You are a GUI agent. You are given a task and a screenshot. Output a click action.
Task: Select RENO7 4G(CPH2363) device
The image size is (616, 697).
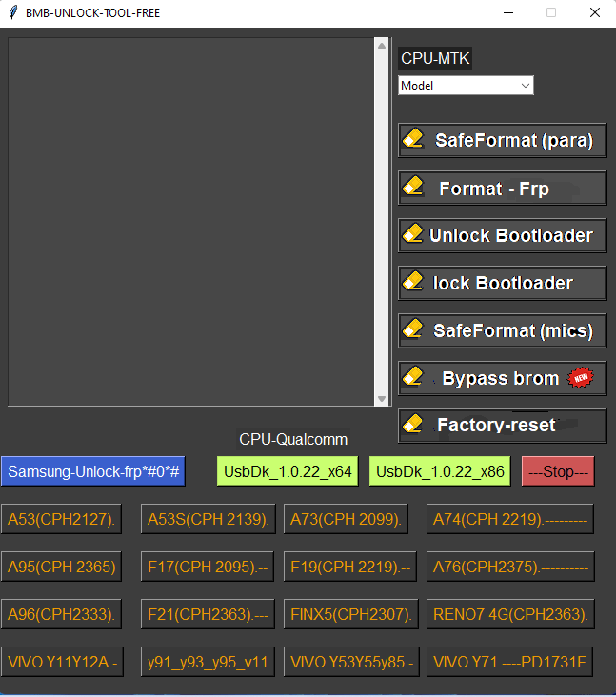510,614
